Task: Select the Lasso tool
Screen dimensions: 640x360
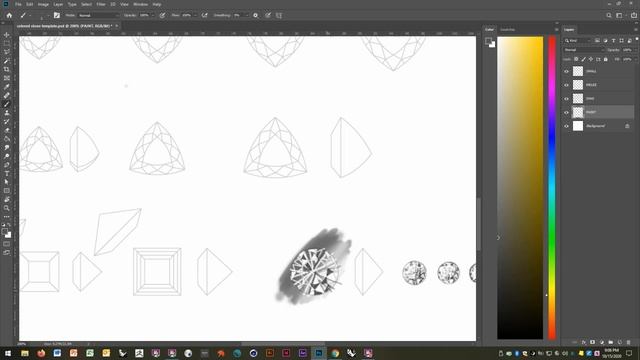Action: (7, 52)
